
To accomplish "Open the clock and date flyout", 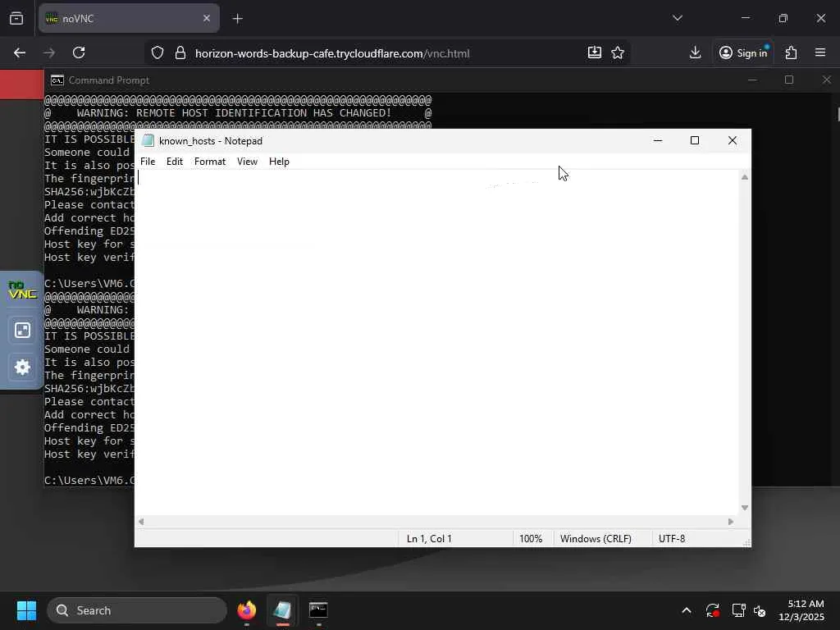I will (x=801, y=610).
